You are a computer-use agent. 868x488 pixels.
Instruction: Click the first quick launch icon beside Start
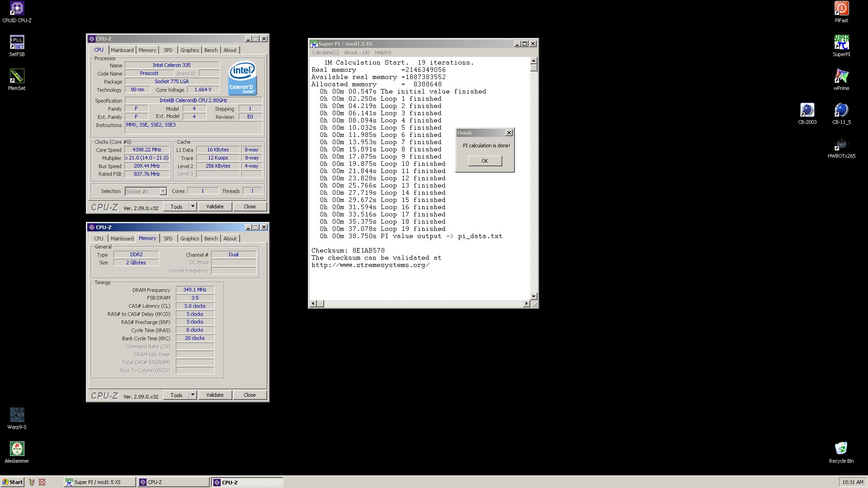coord(32,482)
